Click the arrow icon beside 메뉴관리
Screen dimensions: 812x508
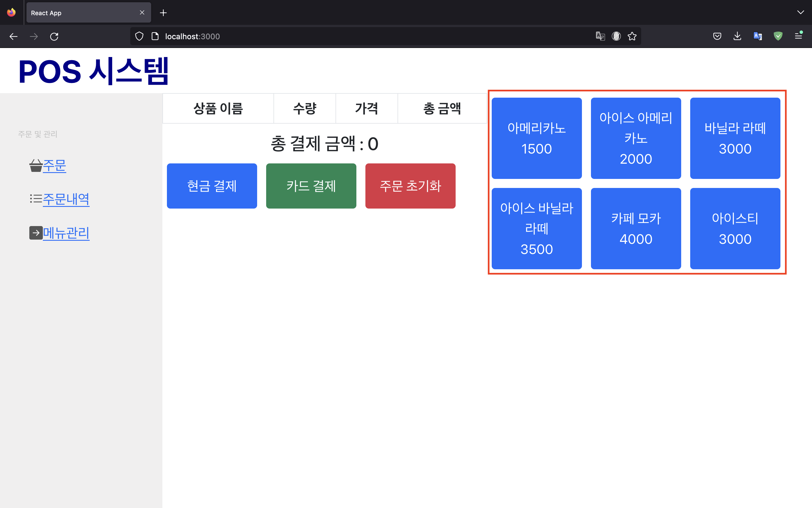click(x=36, y=233)
